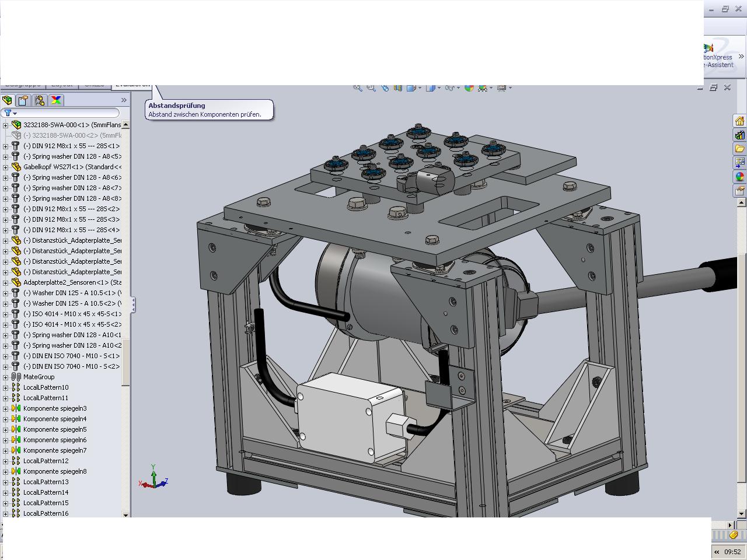
Task: Open the DimXpertManager tab icon
Action: click(56, 100)
